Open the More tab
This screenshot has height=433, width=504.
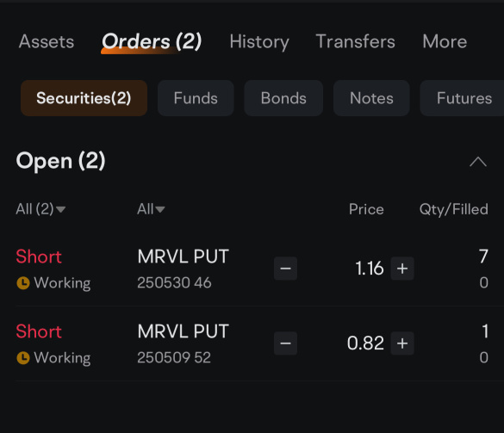[445, 41]
